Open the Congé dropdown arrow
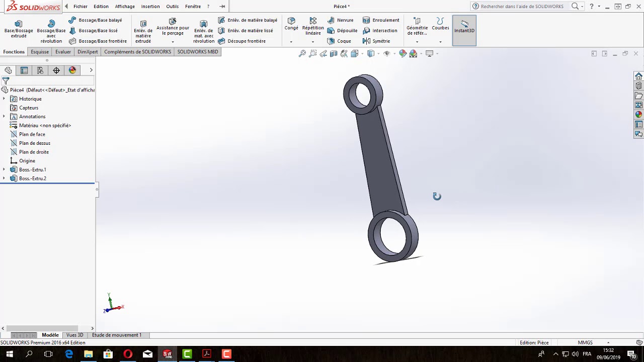 pos(291,42)
